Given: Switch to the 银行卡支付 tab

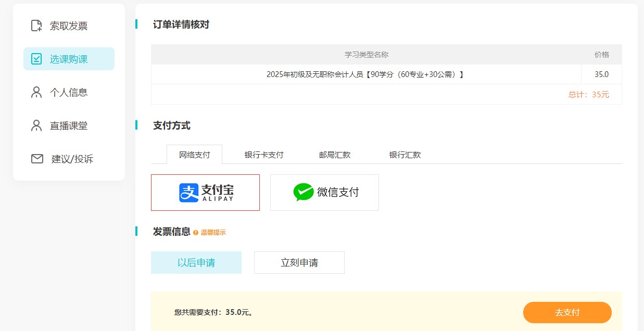Looking at the screenshot, I should [x=263, y=155].
